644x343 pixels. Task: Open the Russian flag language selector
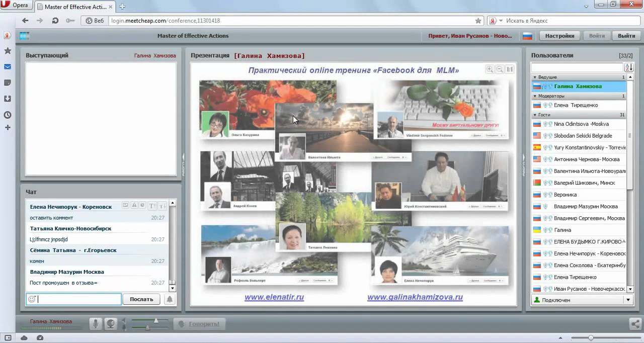pos(527,36)
